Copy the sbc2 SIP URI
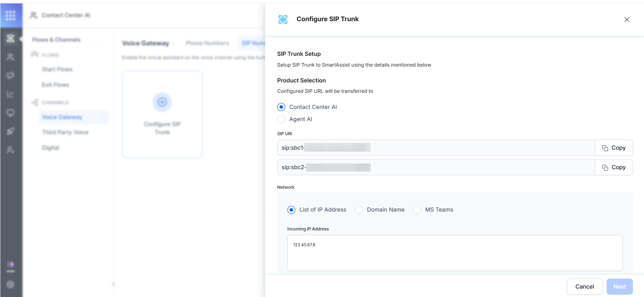 tap(614, 167)
